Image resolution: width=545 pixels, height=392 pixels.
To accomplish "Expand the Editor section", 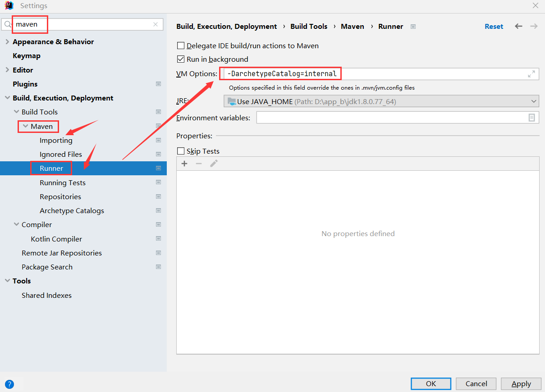I will point(7,70).
